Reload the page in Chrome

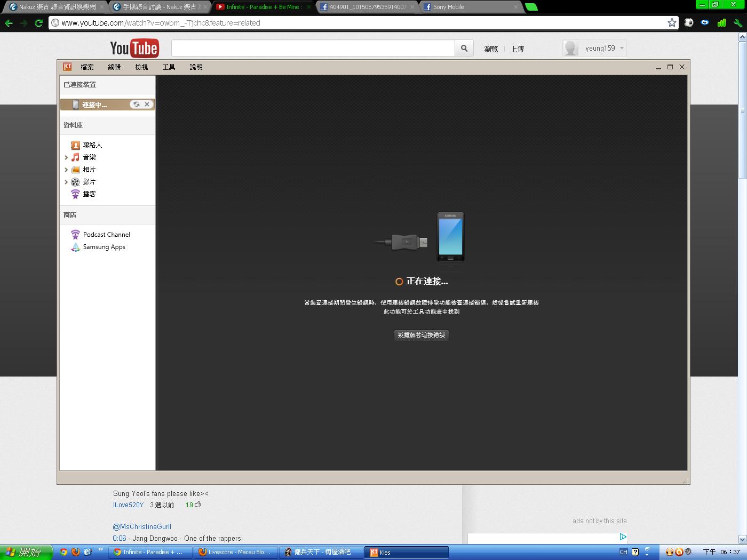tap(38, 23)
